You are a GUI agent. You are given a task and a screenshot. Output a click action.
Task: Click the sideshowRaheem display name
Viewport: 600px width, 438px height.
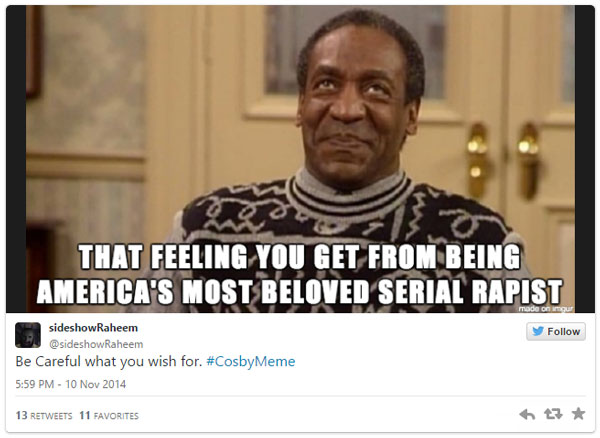[x=93, y=328]
